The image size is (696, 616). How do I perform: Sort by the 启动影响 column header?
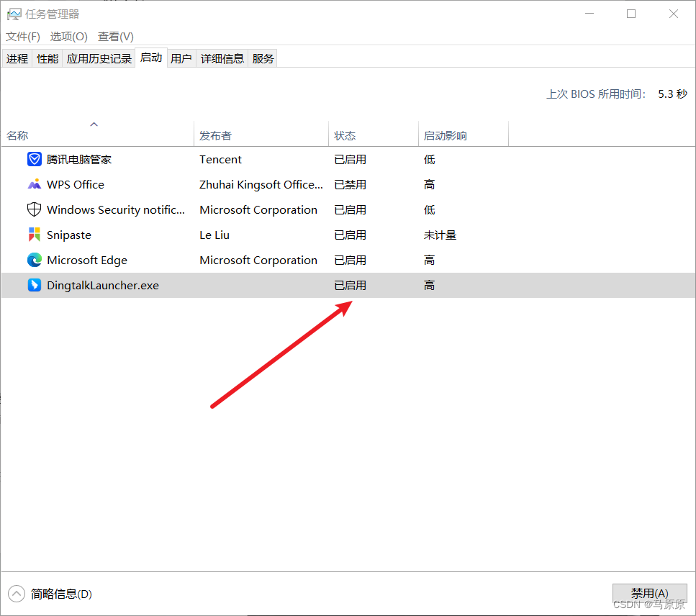[x=464, y=133]
